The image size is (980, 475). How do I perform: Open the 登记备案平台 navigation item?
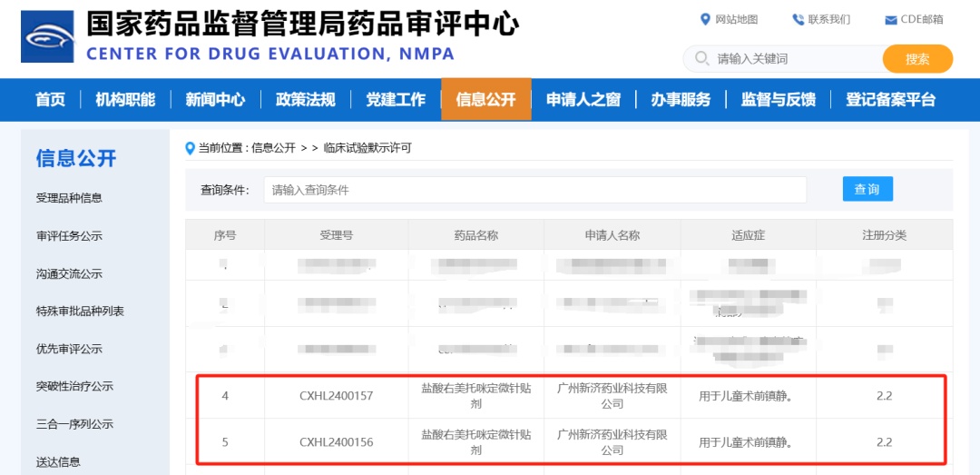890,100
